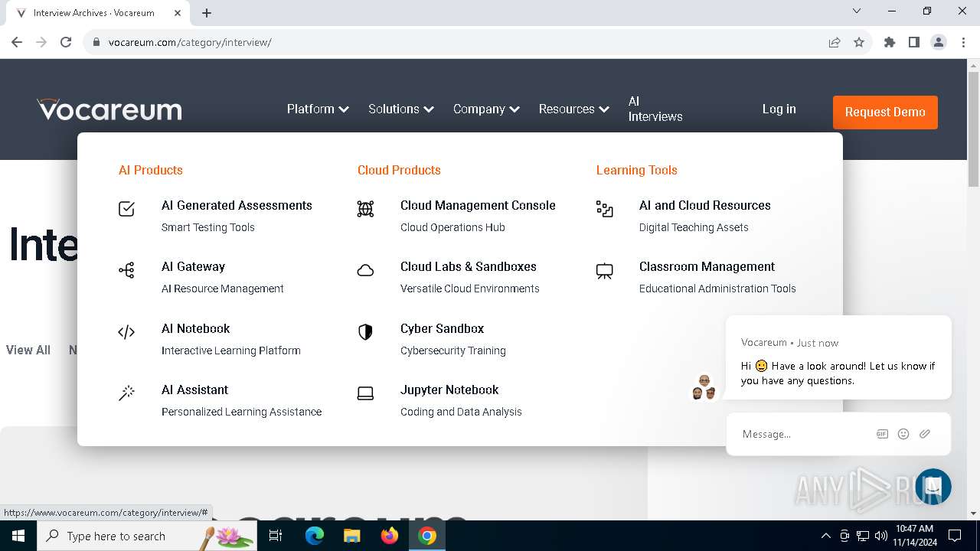Expand the Resources dropdown menu
980x551 pixels.
(573, 109)
